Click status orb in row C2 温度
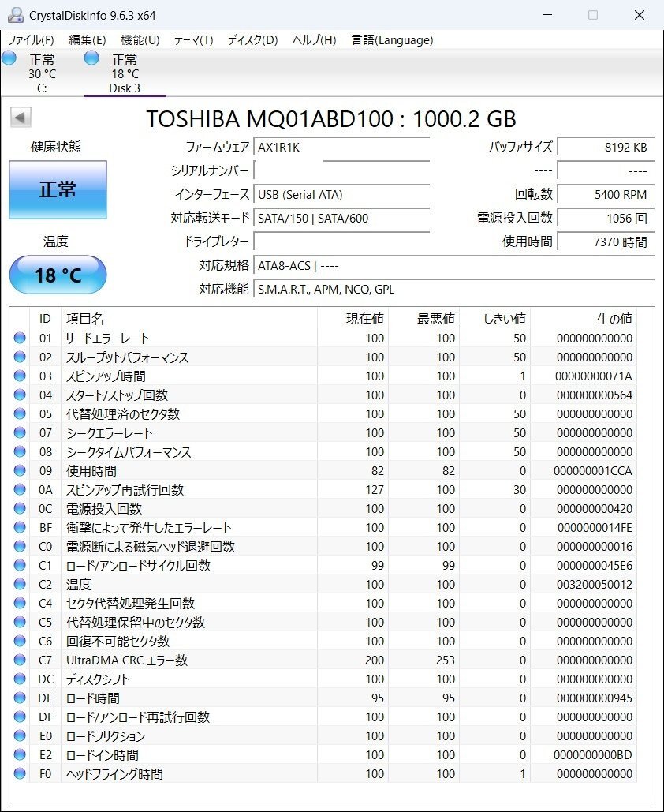 click(x=20, y=584)
